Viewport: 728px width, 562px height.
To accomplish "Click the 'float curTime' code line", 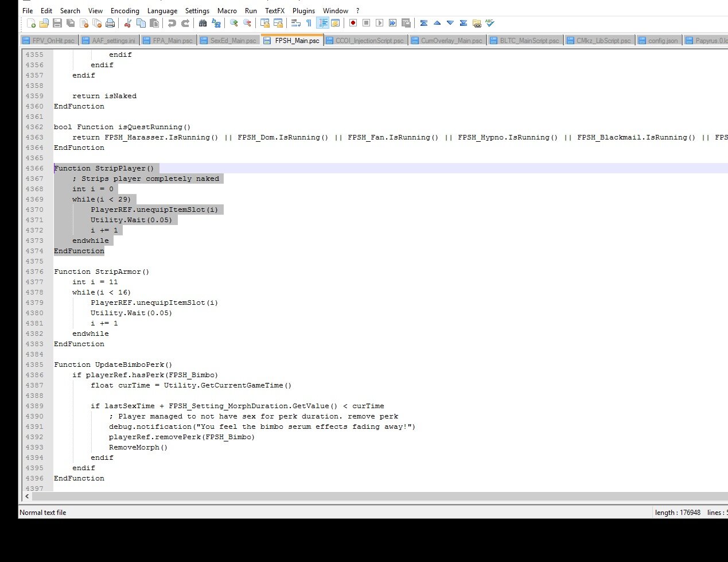I will point(191,385).
